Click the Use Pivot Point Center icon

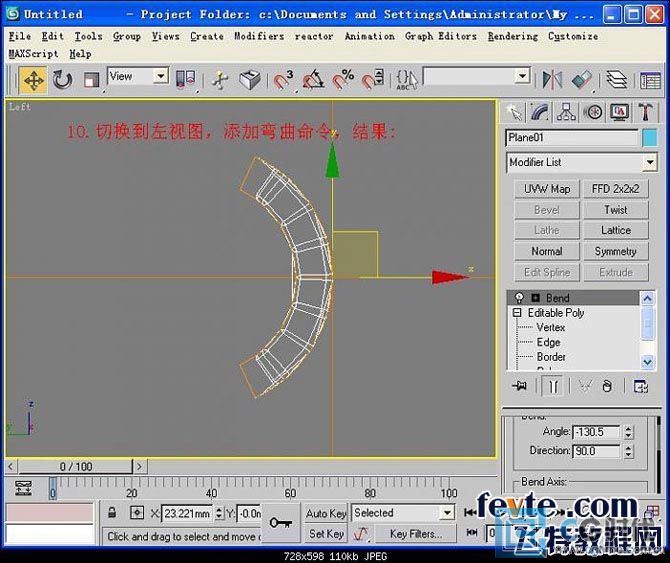coord(186,80)
